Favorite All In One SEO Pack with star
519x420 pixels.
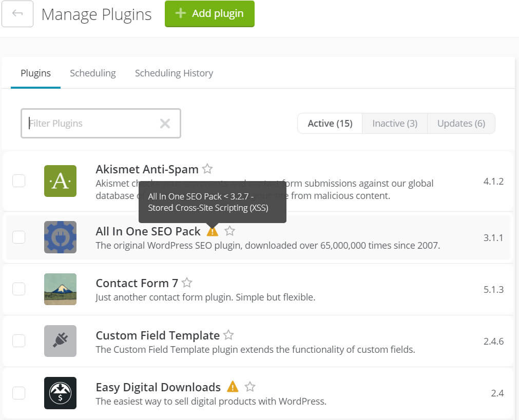(x=229, y=231)
